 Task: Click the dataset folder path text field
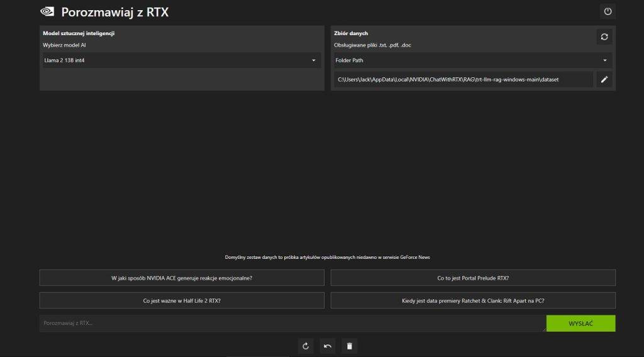click(x=464, y=80)
